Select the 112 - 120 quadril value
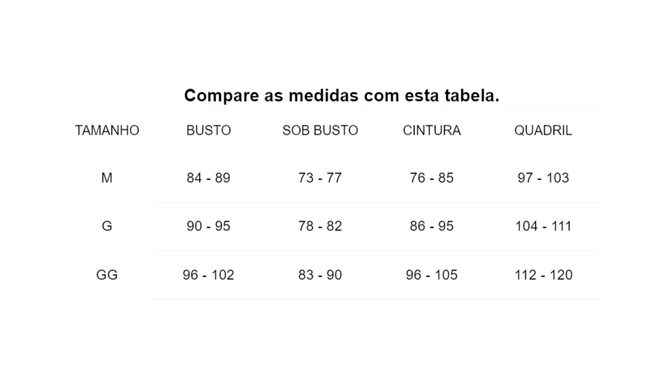The height and width of the screenshot is (373, 660). pos(543,275)
